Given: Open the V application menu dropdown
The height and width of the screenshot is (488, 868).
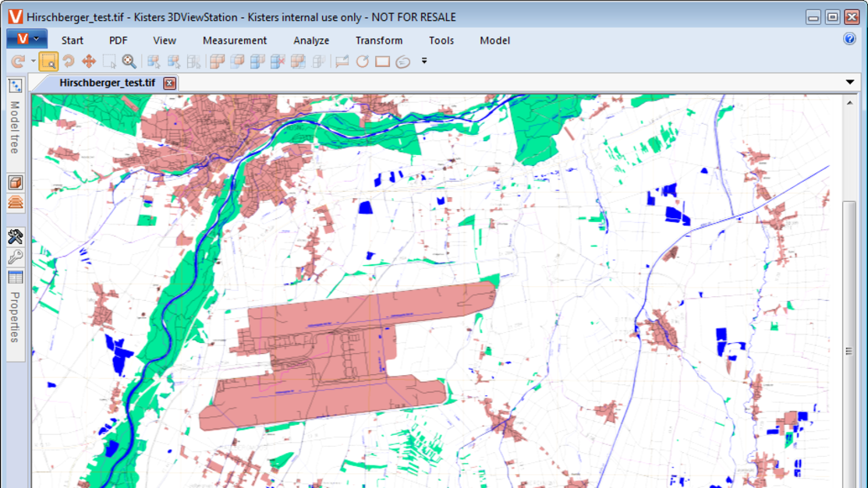Looking at the screenshot, I should click(27, 39).
